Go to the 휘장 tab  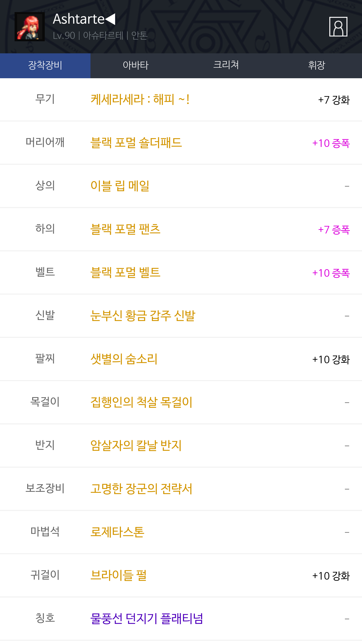[x=317, y=65]
